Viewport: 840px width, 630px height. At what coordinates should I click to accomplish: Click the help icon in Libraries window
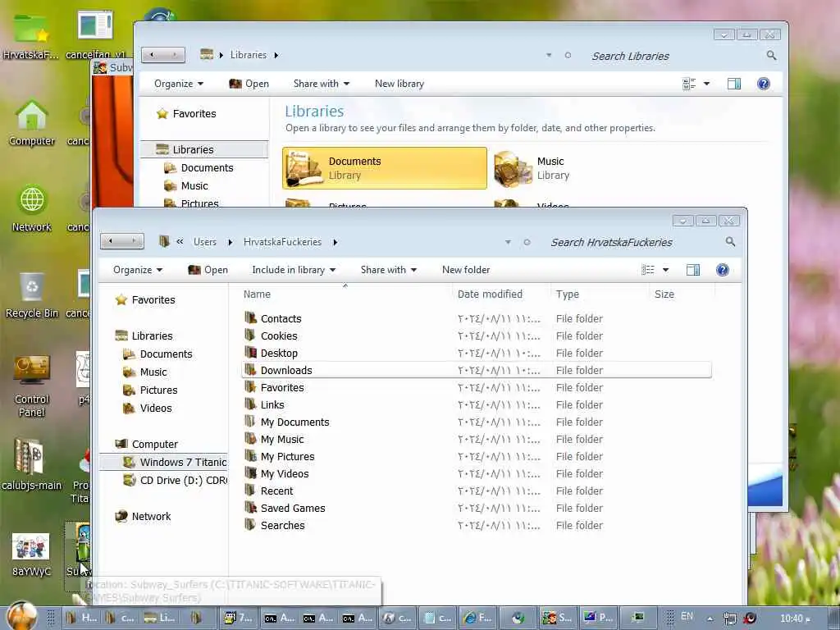764,83
